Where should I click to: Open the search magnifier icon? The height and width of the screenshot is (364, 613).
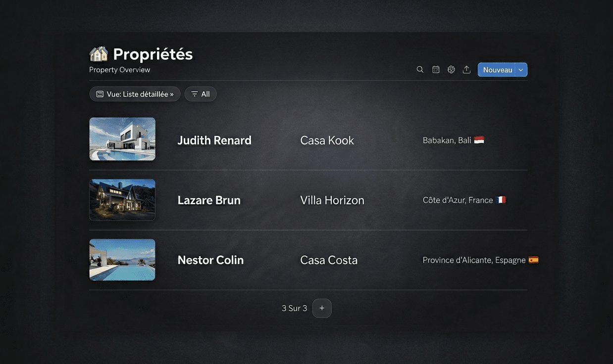[420, 70]
